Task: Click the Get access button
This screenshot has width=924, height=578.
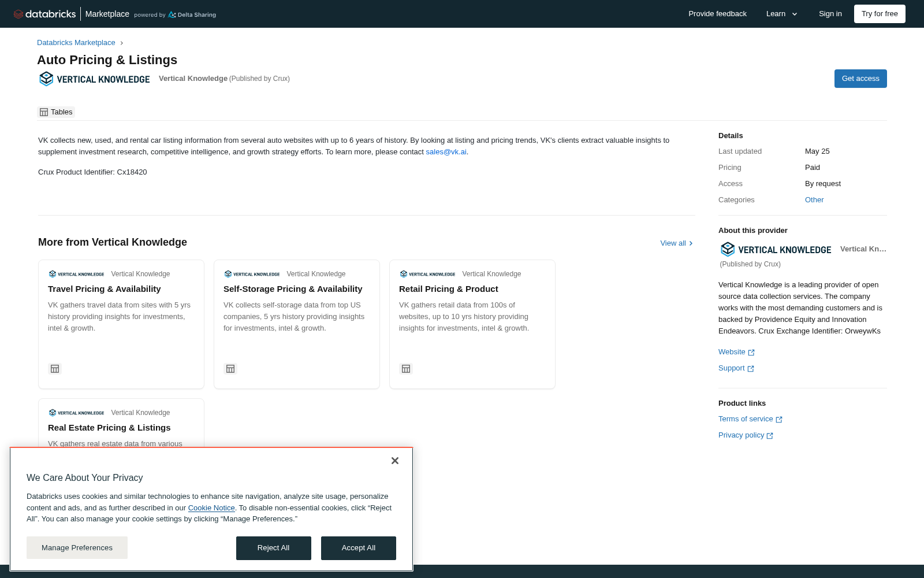Action: point(860,79)
